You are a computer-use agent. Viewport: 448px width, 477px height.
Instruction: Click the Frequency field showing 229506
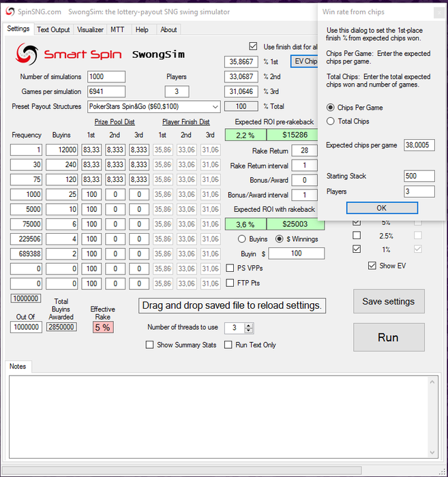(x=26, y=239)
